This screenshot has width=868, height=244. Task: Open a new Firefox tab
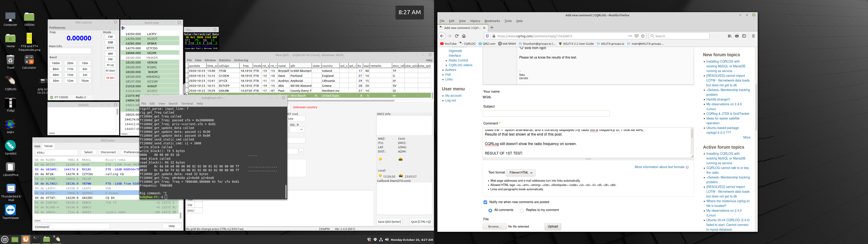[x=492, y=28]
